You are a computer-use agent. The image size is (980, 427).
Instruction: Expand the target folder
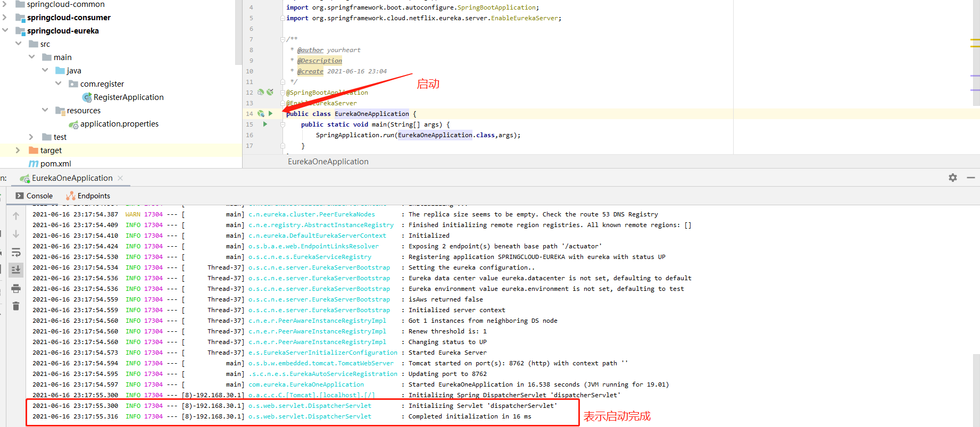pos(18,150)
